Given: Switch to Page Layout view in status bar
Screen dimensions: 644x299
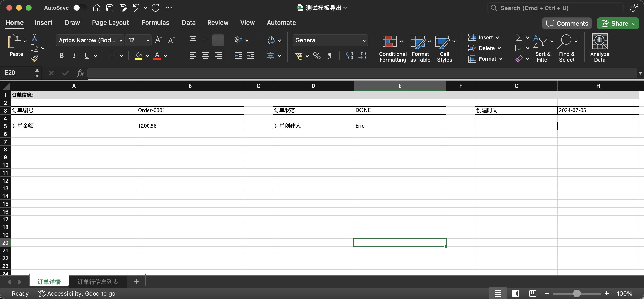Looking at the screenshot, I should 515,293.
